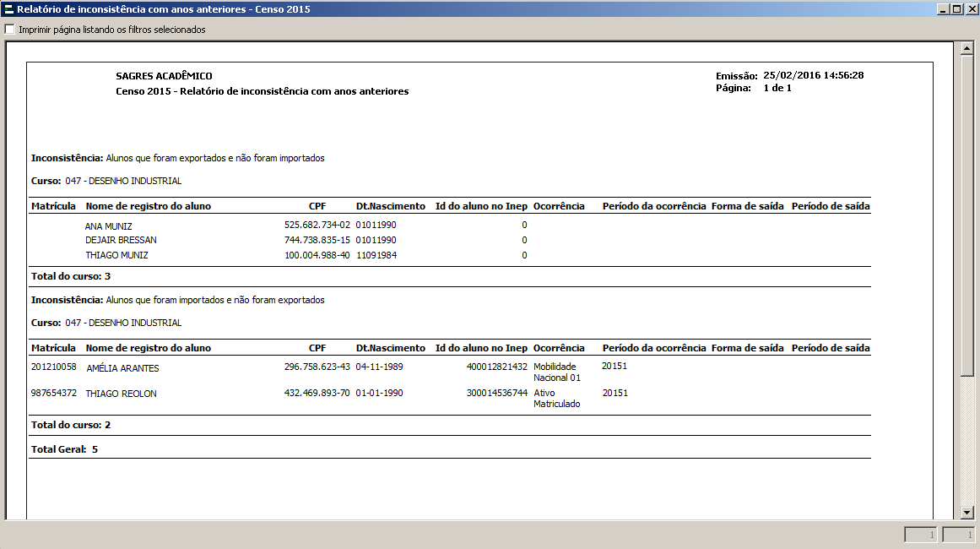Click the application icon in the title bar
Image resolution: width=980 pixels, height=549 pixels.
point(7,8)
